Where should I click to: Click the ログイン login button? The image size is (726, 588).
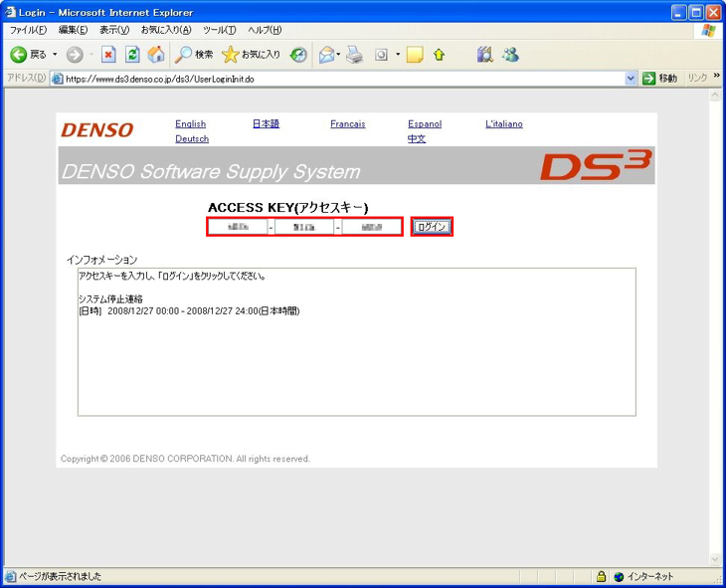[432, 227]
